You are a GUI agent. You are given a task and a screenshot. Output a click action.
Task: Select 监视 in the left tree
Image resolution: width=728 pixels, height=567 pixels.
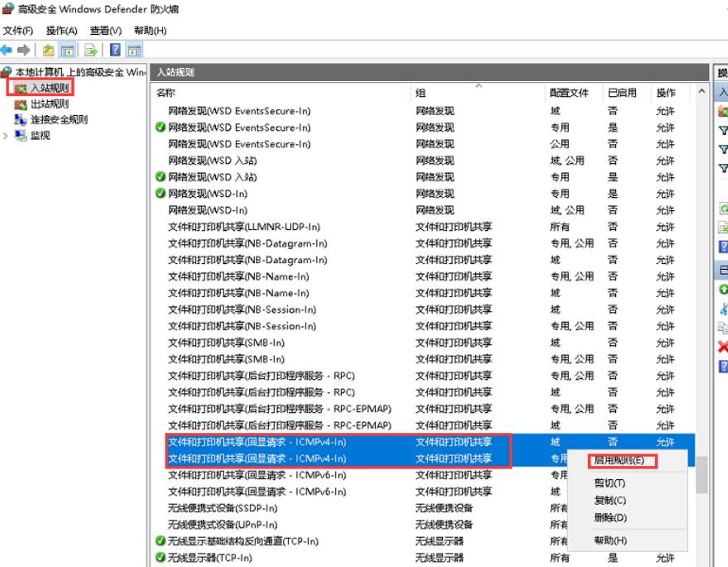[x=40, y=136]
